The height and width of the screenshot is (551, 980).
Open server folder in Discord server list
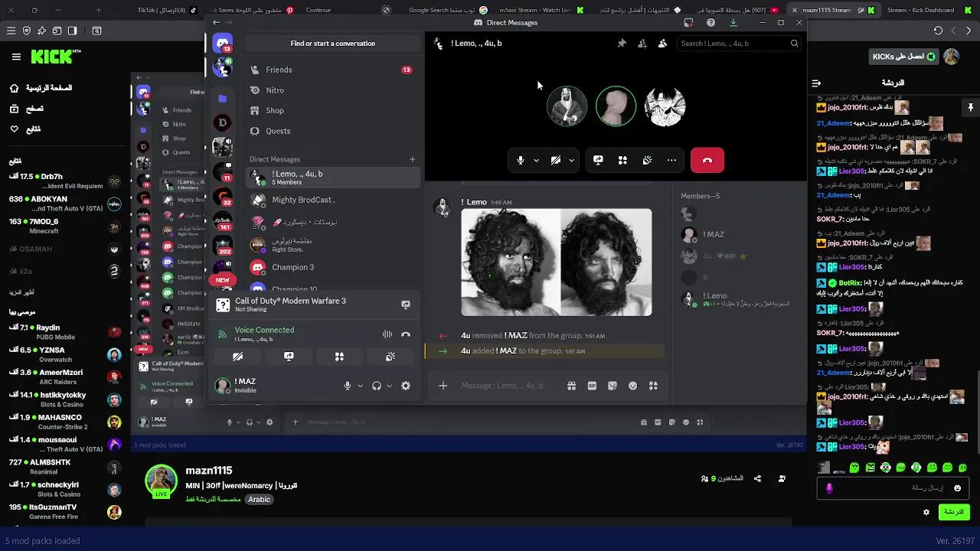click(x=223, y=98)
